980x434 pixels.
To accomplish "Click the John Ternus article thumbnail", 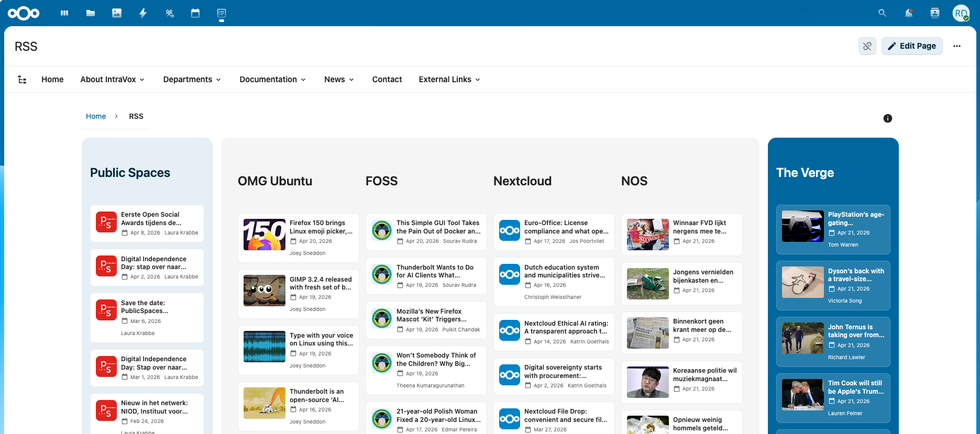I will click(x=803, y=338).
